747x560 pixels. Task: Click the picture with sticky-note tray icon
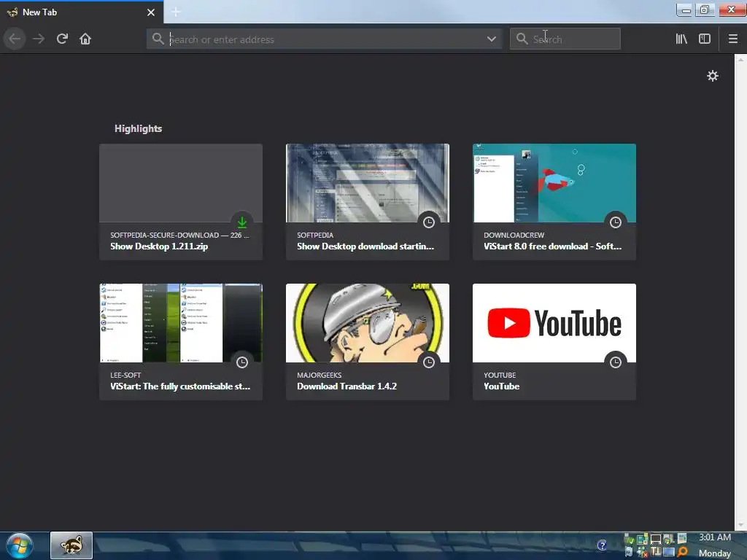(x=643, y=539)
